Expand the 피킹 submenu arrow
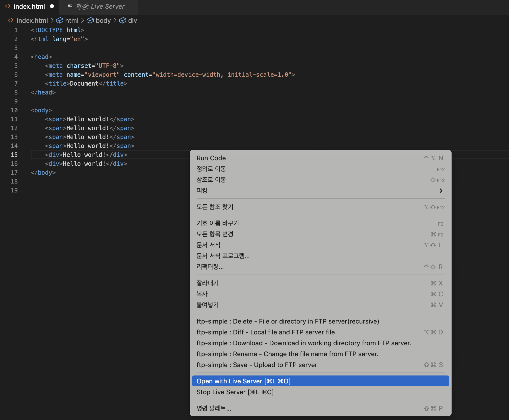Image resolution: width=509 pixels, height=420 pixels. (x=441, y=191)
